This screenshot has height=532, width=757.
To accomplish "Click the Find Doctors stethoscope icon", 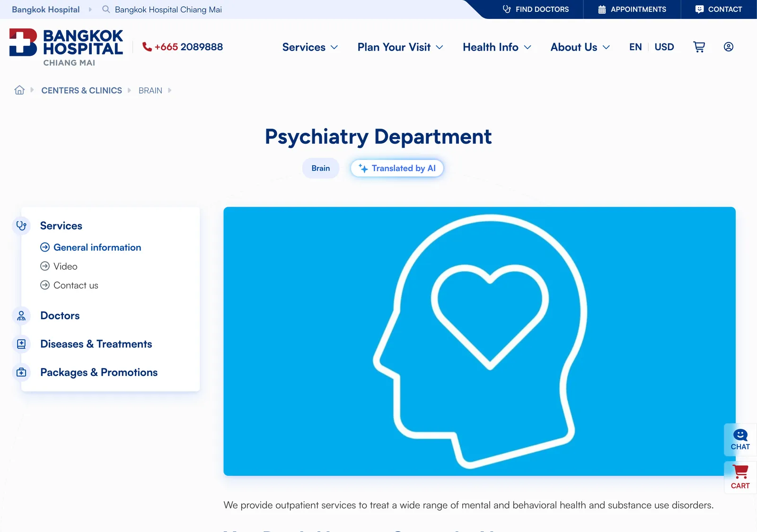I will pos(507,9).
